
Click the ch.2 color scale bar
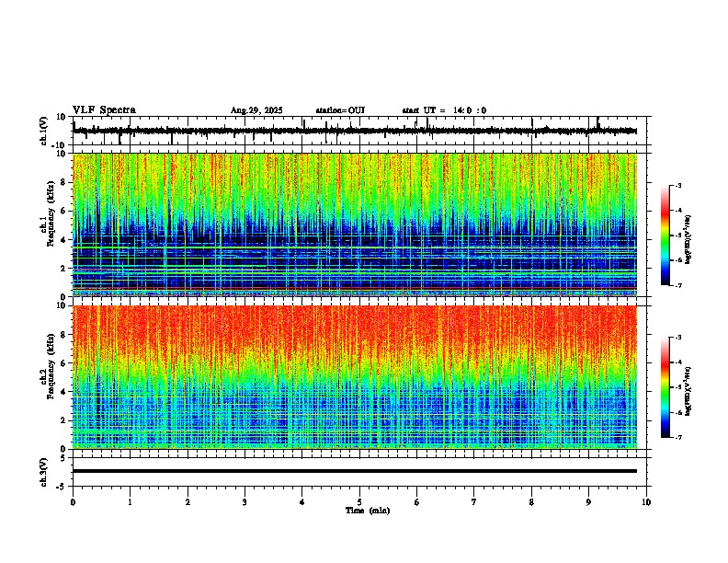(665, 387)
